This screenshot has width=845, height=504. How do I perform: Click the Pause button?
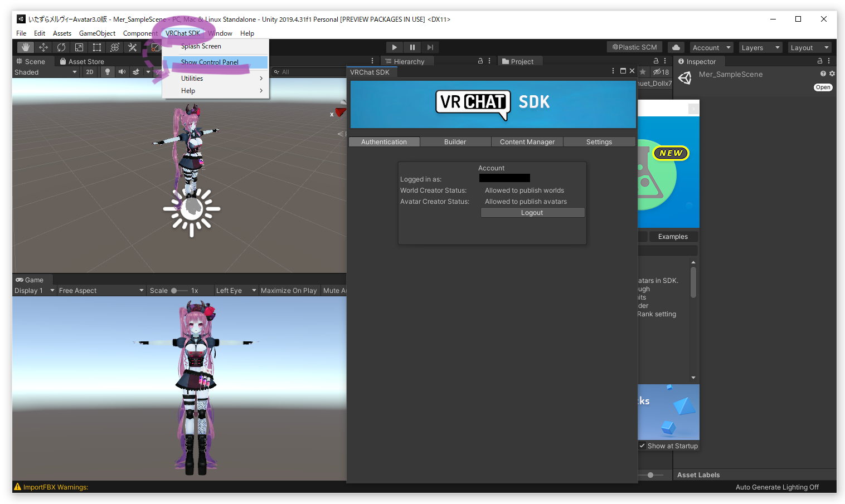[x=412, y=47]
